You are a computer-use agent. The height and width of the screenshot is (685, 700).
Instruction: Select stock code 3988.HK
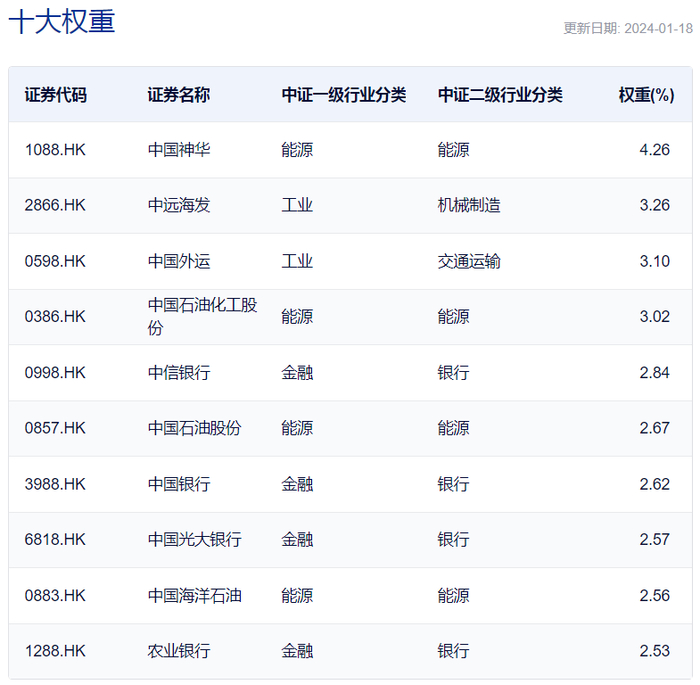pos(55,485)
